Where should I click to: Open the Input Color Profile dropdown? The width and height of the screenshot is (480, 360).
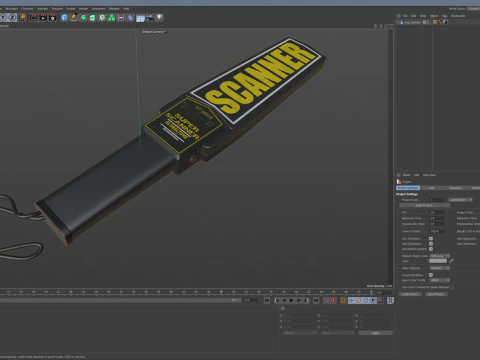click(x=440, y=280)
